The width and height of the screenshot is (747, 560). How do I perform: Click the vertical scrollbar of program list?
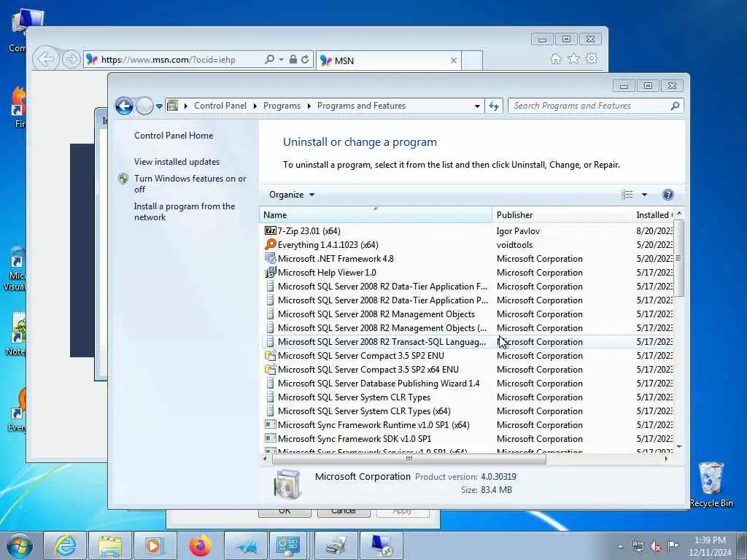tap(679, 257)
